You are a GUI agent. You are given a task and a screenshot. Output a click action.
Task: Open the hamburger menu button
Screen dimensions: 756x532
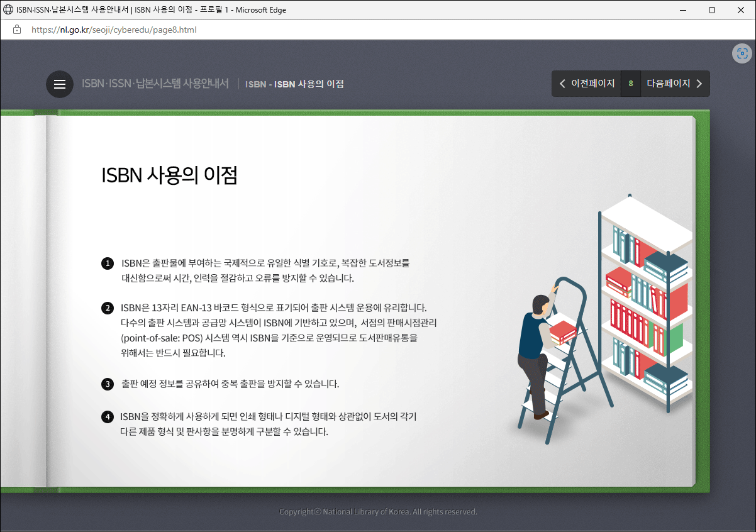coord(60,84)
